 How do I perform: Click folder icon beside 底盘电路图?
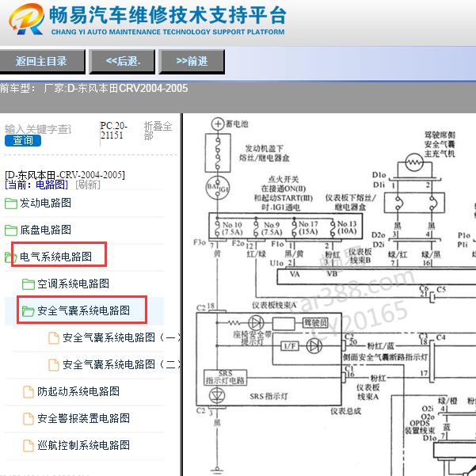point(11,230)
